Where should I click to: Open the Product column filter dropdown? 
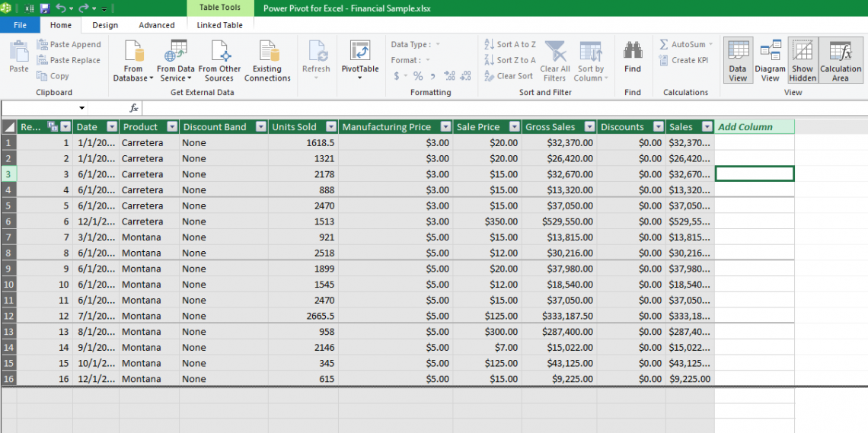172,127
